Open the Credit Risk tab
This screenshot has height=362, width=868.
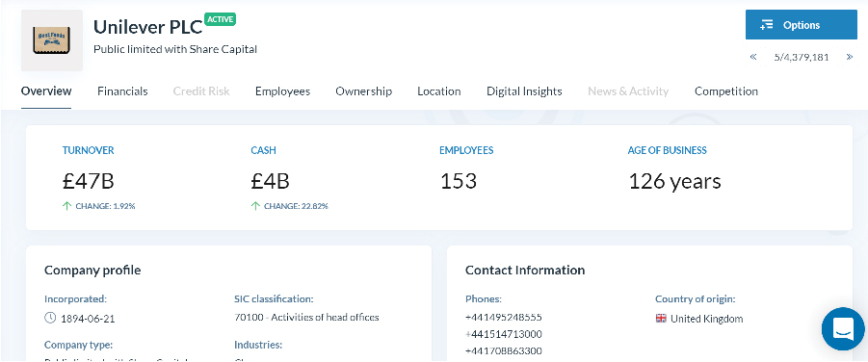click(x=201, y=91)
